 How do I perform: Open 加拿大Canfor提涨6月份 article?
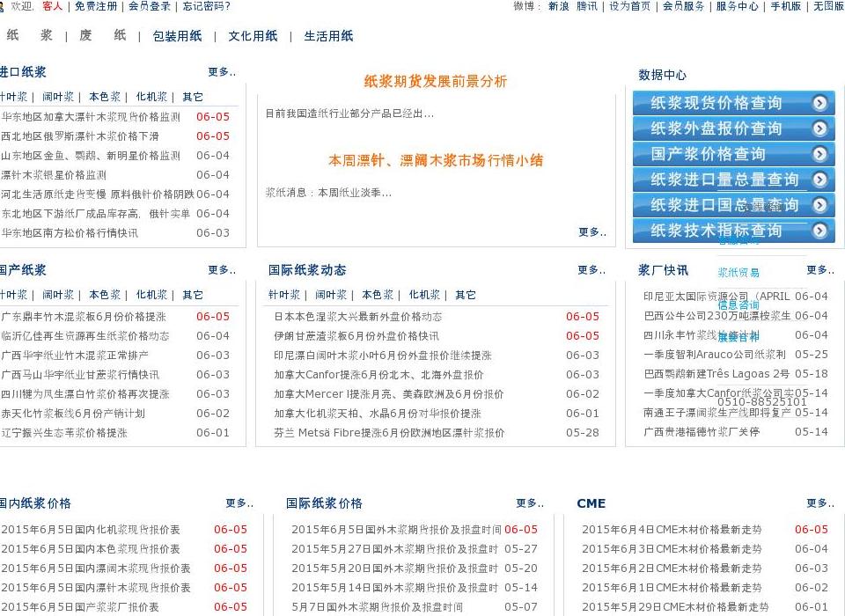[378, 375]
